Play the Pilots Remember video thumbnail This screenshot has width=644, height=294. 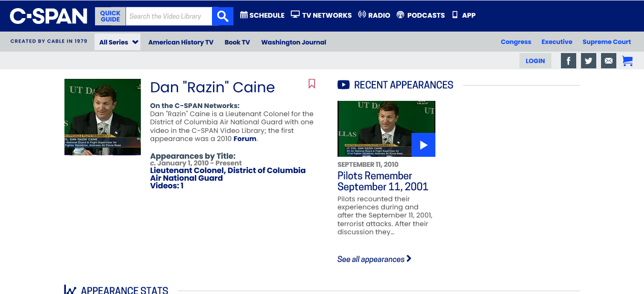386,129
